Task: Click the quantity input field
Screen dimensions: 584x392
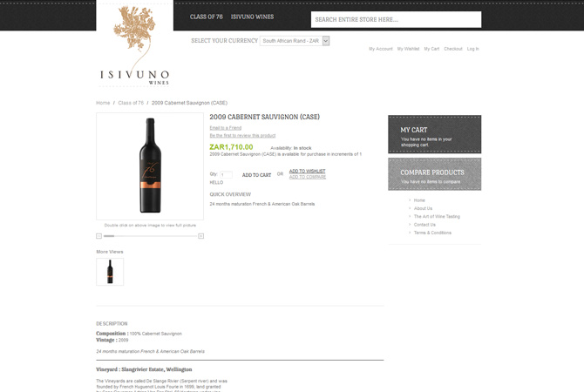Action: click(226, 174)
